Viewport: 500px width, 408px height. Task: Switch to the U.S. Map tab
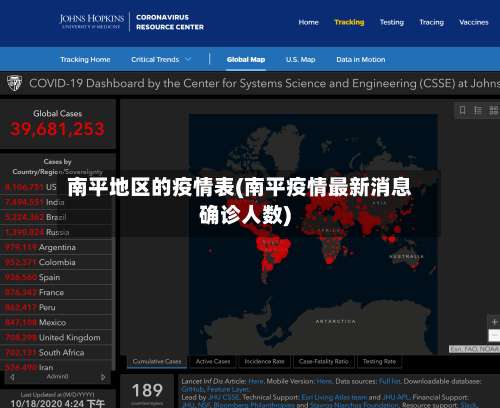(x=301, y=60)
